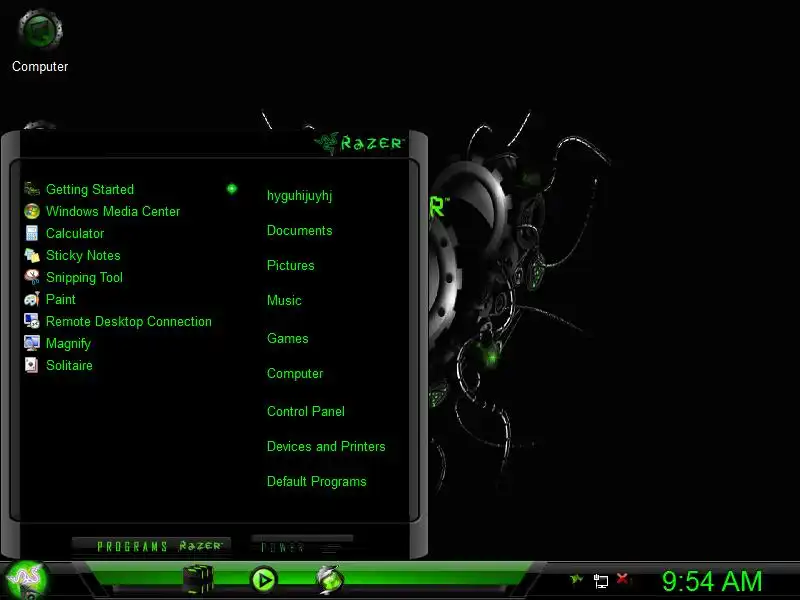Open the green globe taskbar icon
800x600 pixels.
coord(330,579)
